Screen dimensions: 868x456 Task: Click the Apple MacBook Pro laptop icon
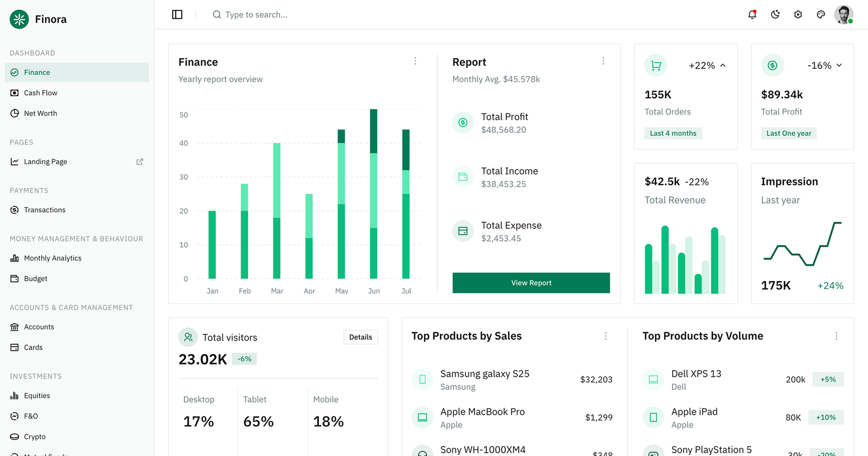click(x=423, y=417)
